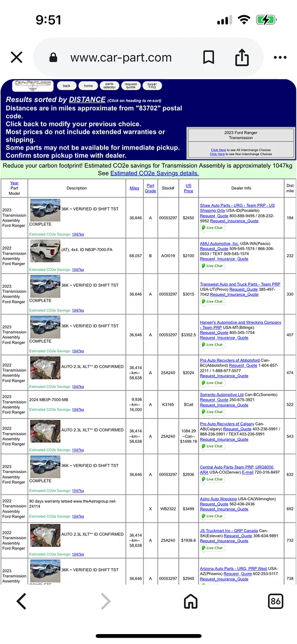Click the Car-Part.com logo
The height and width of the screenshot is (644, 297).
coord(33,85)
